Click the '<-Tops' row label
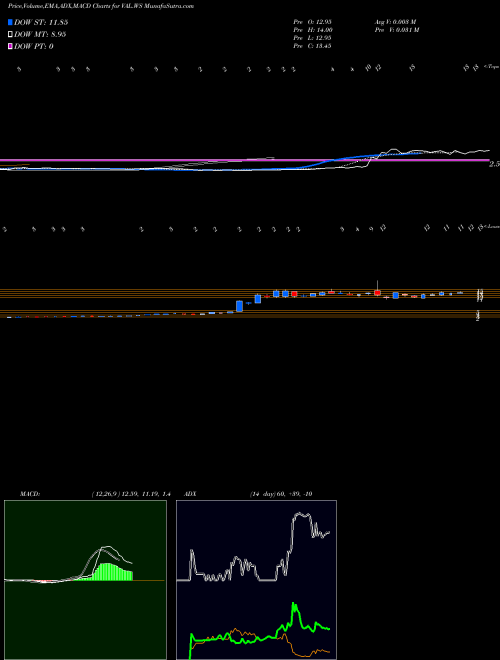This screenshot has width=500, height=660. (x=491, y=66)
